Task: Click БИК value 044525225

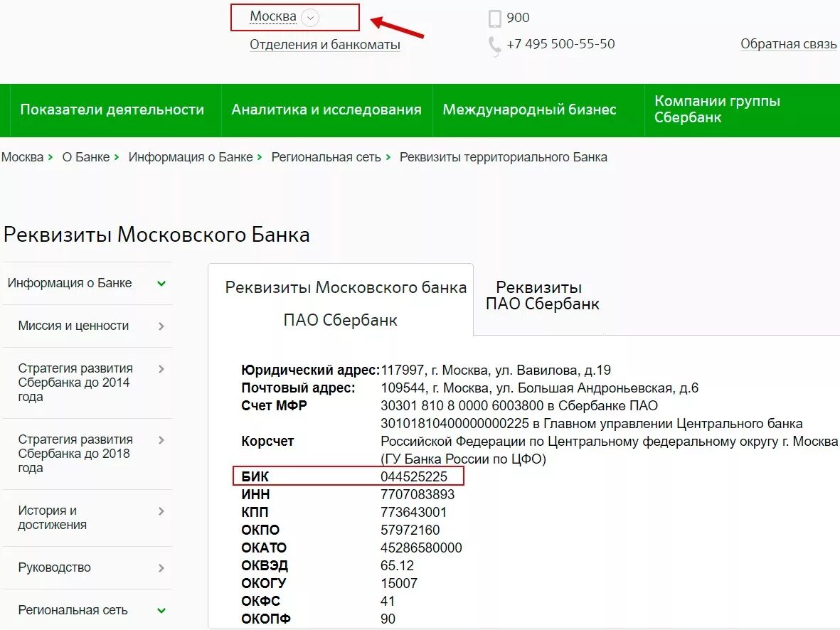Action: [413, 477]
